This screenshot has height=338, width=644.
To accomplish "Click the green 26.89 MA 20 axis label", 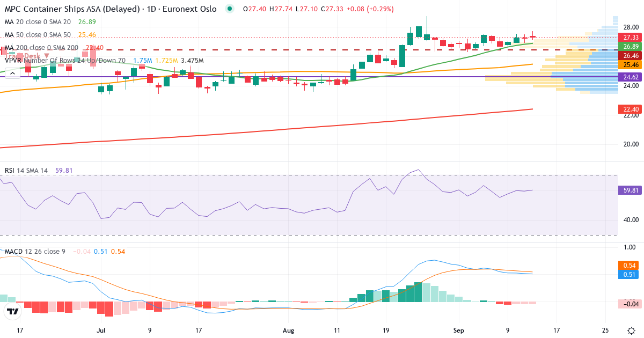I will 630,47.
